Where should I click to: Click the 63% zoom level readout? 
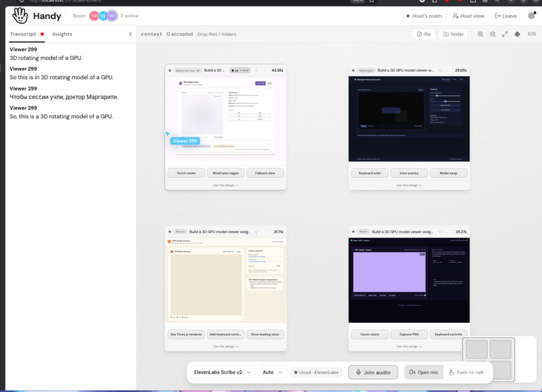click(x=532, y=34)
